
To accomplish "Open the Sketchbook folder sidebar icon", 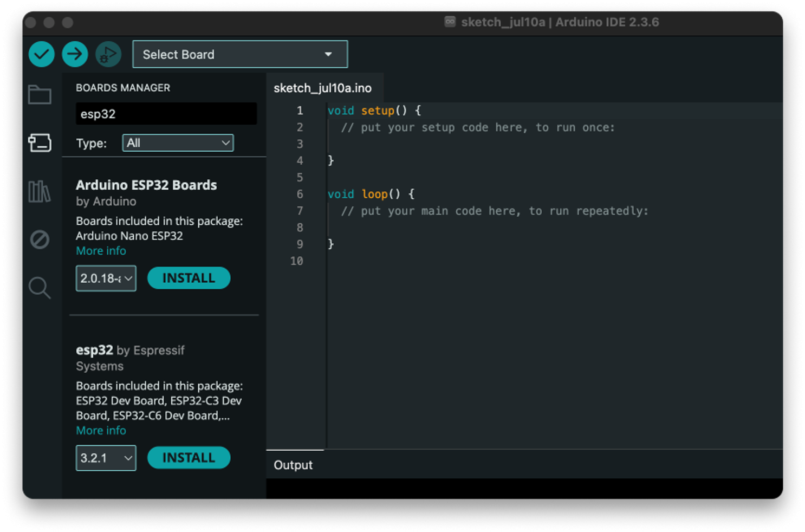I will (x=40, y=95).
